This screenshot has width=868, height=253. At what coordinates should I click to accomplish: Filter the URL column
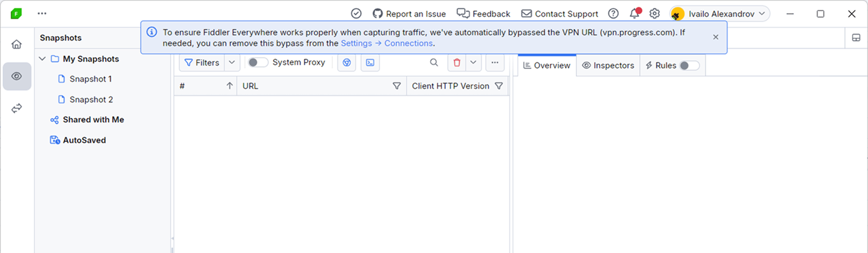click(397, 86)
